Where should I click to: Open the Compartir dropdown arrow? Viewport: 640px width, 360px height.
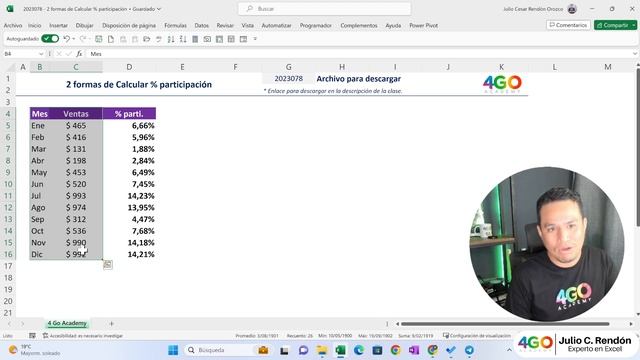tap(634, 25)
